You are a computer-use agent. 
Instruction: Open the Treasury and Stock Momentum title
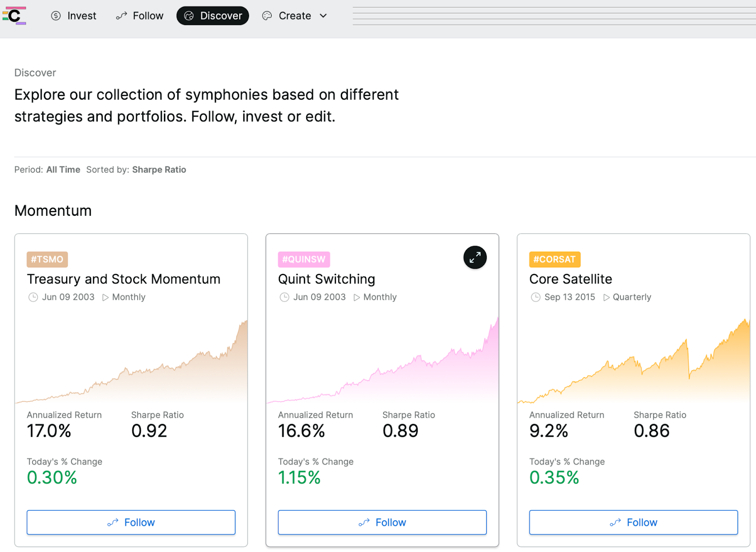click(123, 279)
